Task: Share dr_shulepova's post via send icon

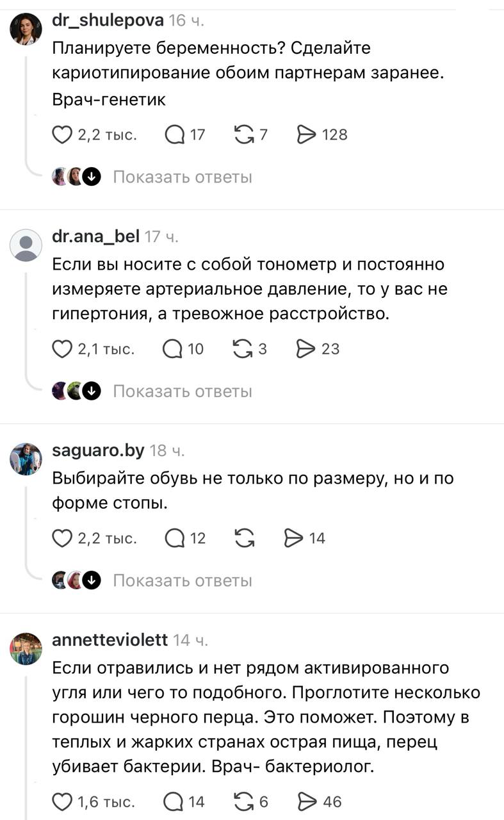Action: click(x=307, y=135)
